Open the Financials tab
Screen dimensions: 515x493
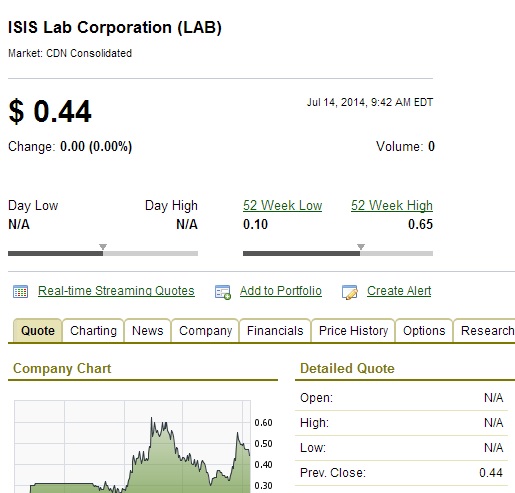click(x=275, y=331)
